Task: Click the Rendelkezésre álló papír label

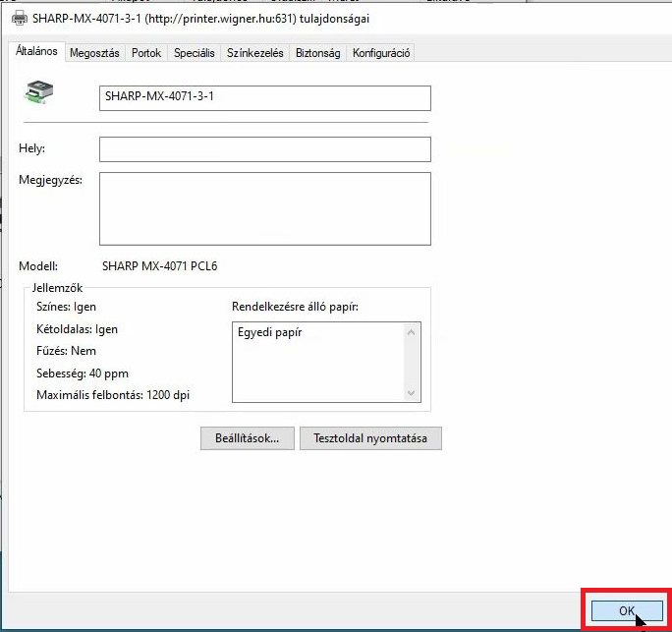Action: 296,307
